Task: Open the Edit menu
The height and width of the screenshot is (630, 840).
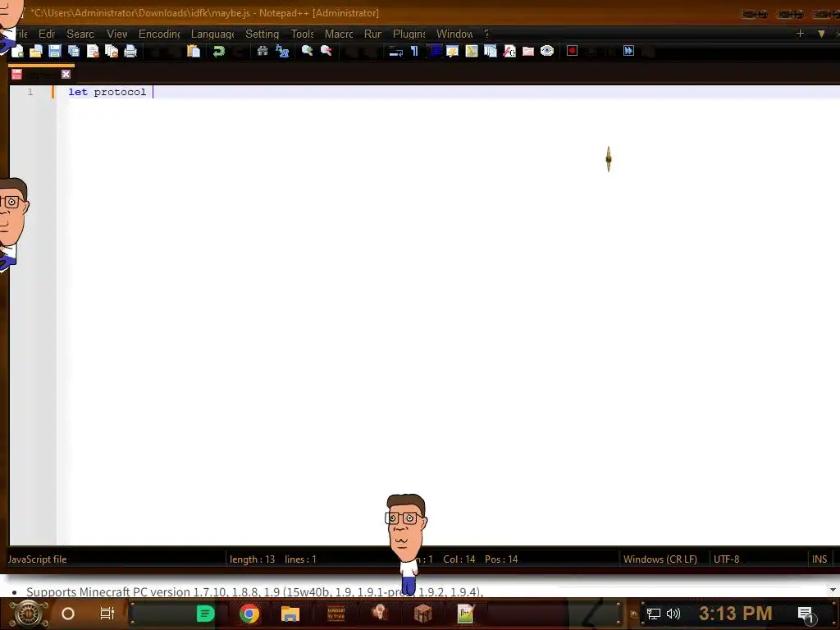Action: pyautogui.click(x=47, y=34)
